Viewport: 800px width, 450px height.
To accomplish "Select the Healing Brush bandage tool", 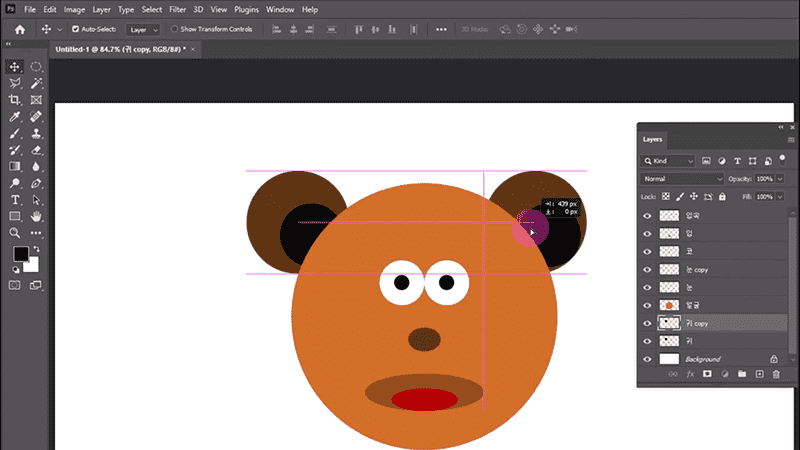I will [x=36, y=117].
